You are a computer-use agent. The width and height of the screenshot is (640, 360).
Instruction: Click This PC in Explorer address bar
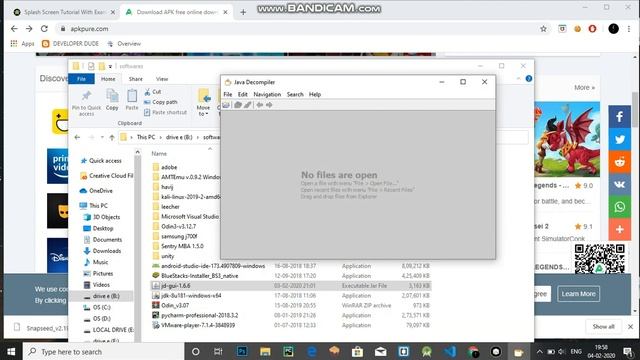146,137
